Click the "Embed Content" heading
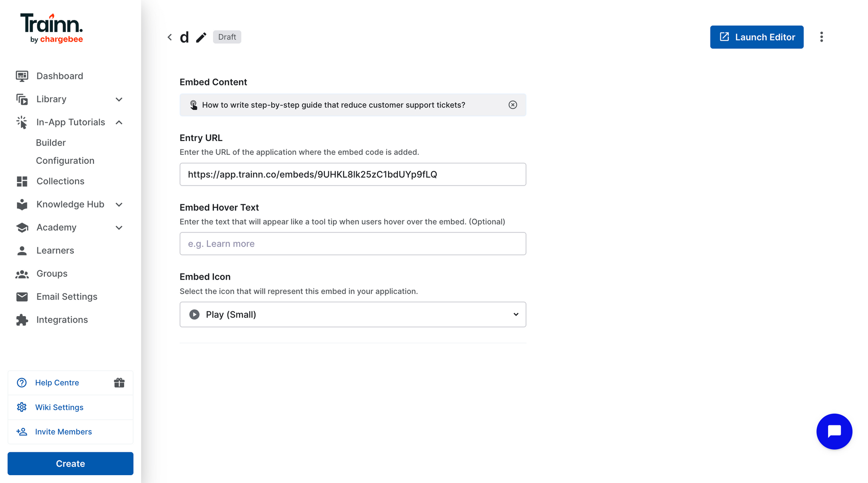This screenshot has height=483, width=868. (x=213, y=82)
